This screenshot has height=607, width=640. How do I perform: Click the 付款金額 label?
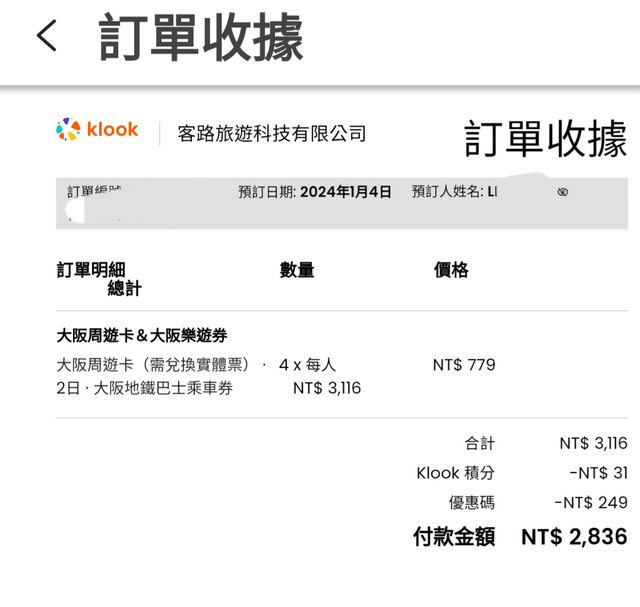tap(454, 537)
